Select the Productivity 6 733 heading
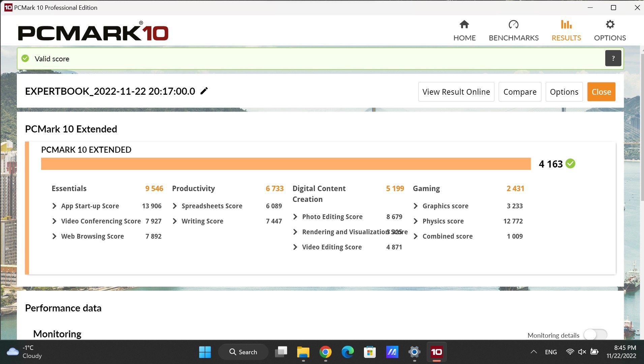Image resolution: width=644 pixels, height=364 pixels. pos(228,188)
